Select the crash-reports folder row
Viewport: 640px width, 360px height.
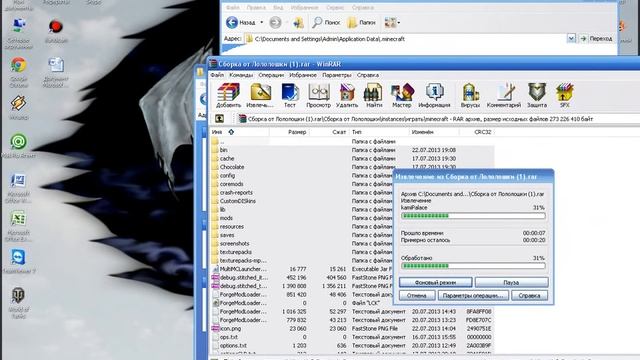click(302, 192)
